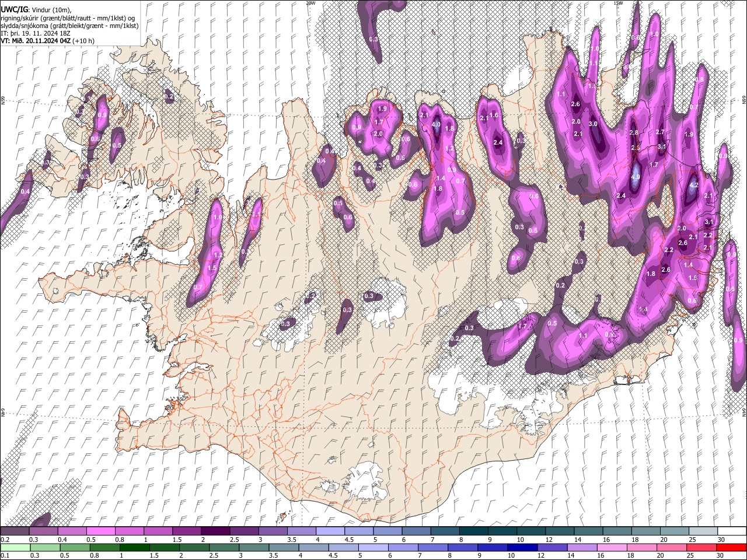
Task: Click the dark teal snow swatch between 8 and 9
Action: coord(474,531)
